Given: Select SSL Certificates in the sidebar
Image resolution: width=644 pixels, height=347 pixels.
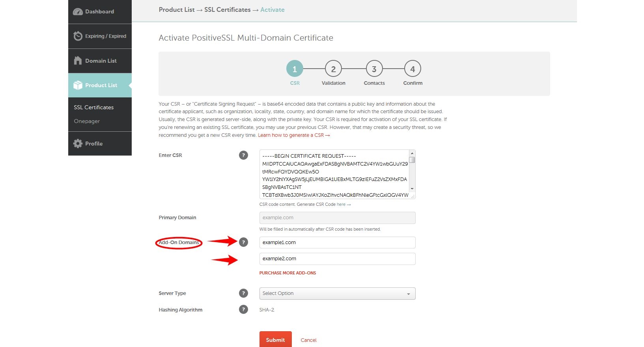Looking at the screenshot, I should 93,107.
